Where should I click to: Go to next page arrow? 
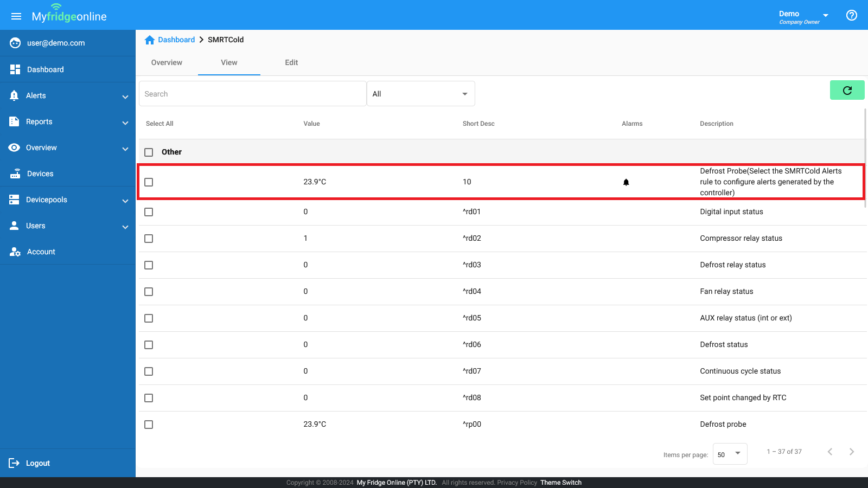pyautogui.click(x=852, y=452)
